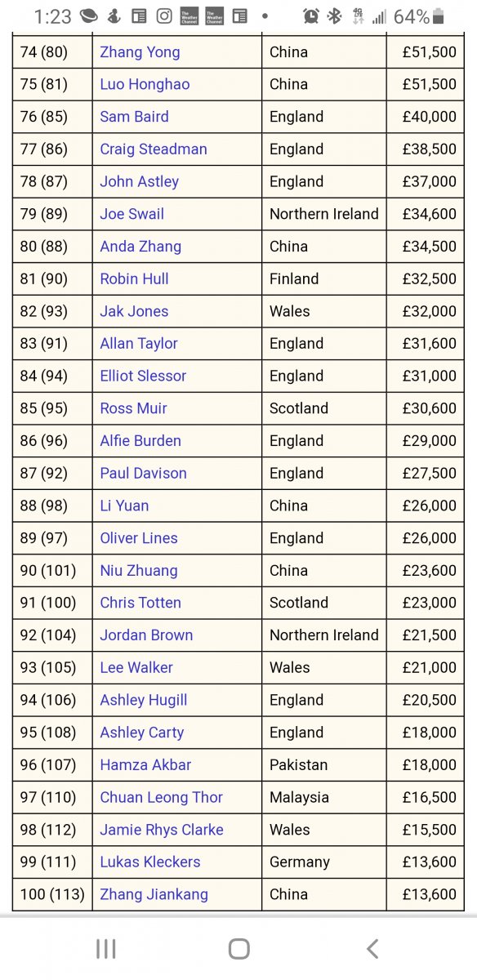Open recent apps with the three-bars icon
Screen dimensions: 477x980
coord(105,948)
